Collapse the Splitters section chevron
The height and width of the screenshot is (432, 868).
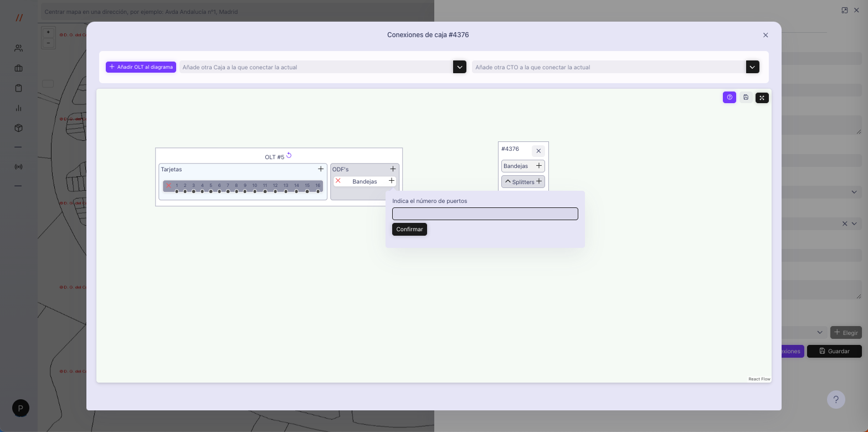click(x=507, y=181)
